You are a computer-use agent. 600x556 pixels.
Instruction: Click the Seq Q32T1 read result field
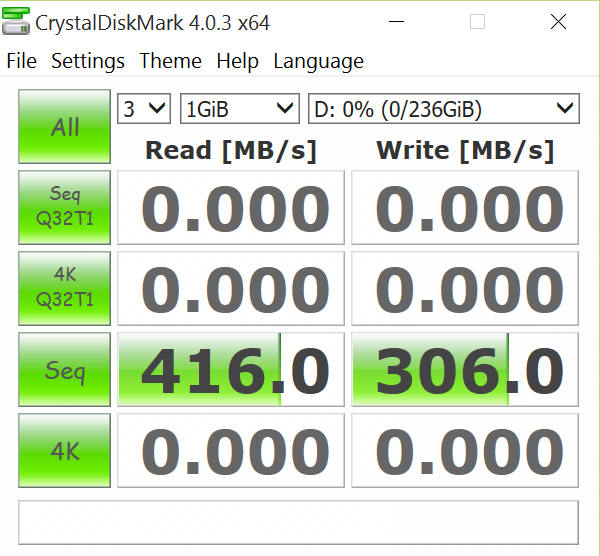click(x=231, y=207)
